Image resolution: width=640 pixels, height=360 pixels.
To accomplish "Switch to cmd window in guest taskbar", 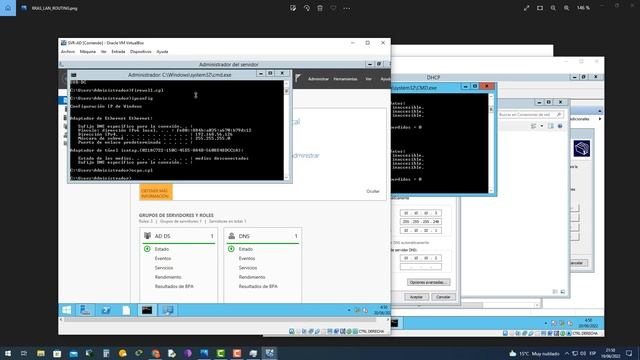I will 147,310.
